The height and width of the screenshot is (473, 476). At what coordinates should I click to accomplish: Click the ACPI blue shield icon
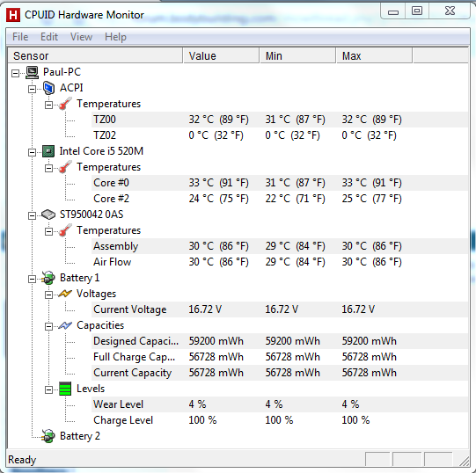pyautogui.click(x=48, y=88)
